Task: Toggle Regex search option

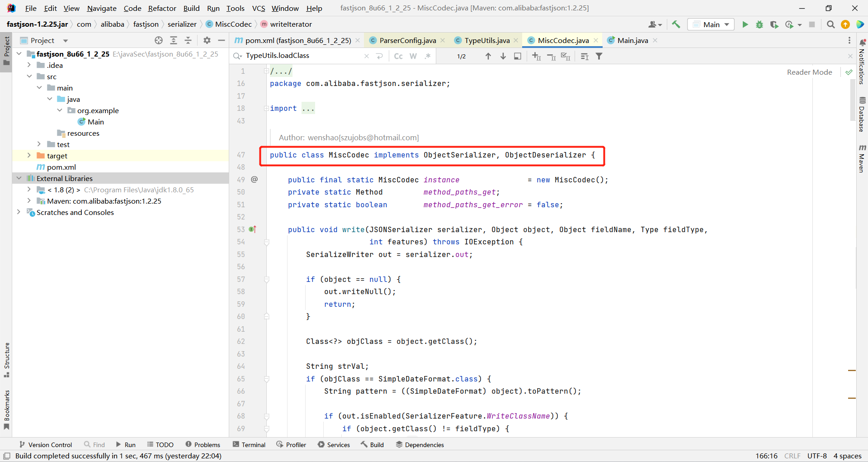Action: pyautogui.click(x=428, y=56)
